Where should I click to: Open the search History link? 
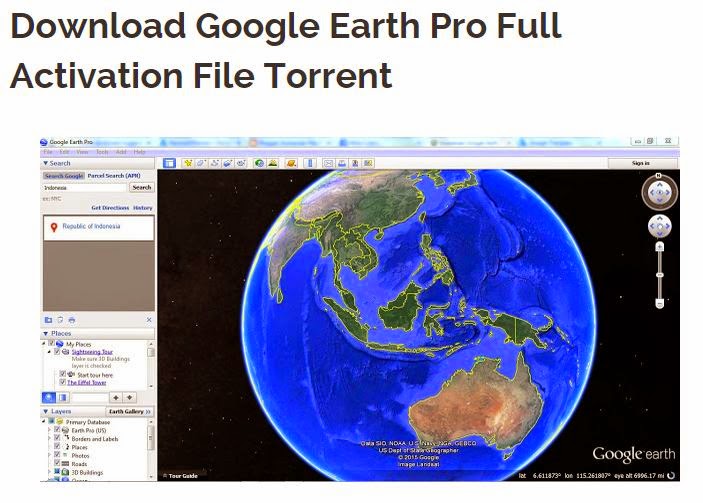point(143,208)
